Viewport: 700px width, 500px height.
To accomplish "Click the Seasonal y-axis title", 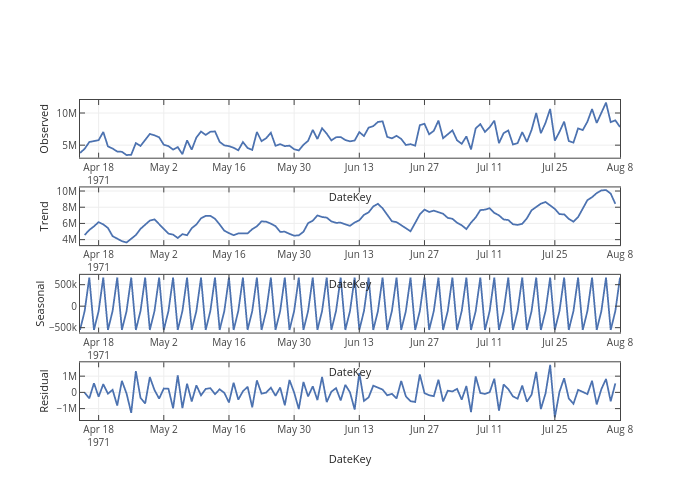I will coord(41,303).
